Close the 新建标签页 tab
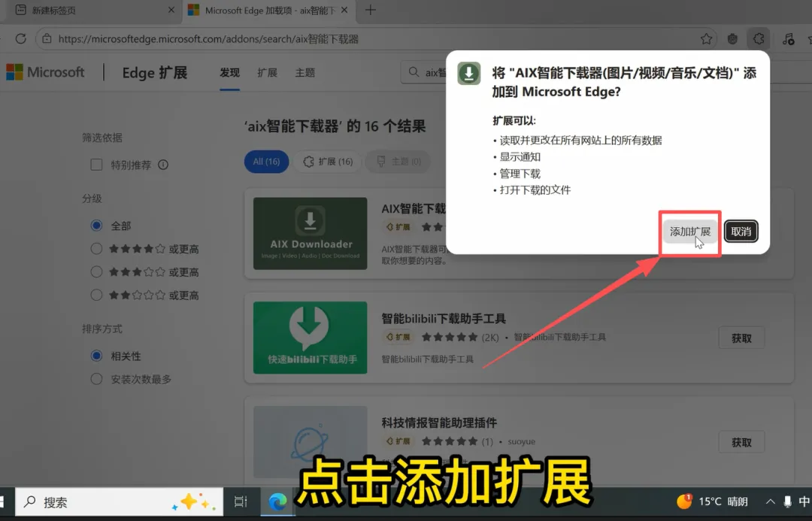The height and width of the screenshot is (521, 812). tap(171, 10)
